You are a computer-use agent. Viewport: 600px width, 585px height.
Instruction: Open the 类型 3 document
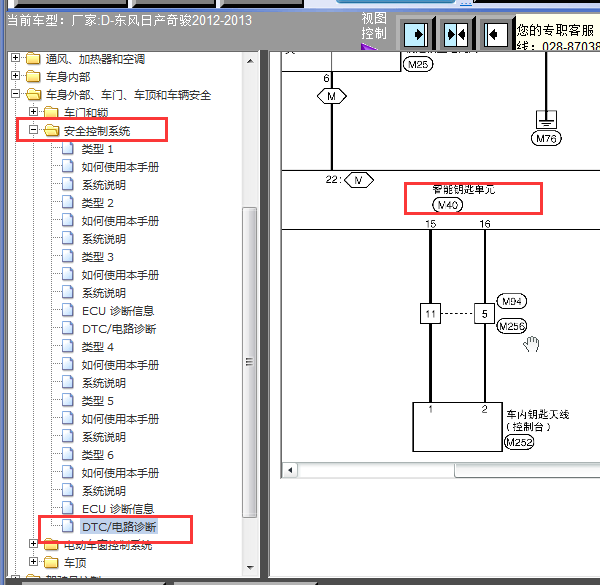[97, 257]
